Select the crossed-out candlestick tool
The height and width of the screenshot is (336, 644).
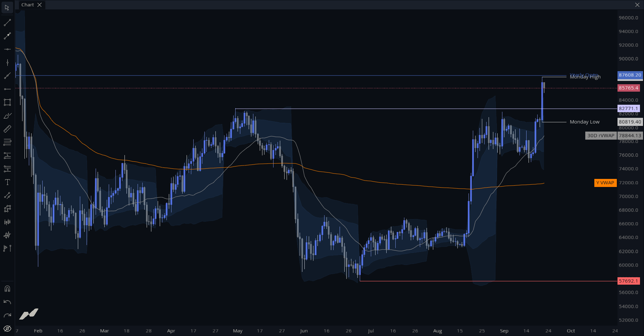(7, 235)
